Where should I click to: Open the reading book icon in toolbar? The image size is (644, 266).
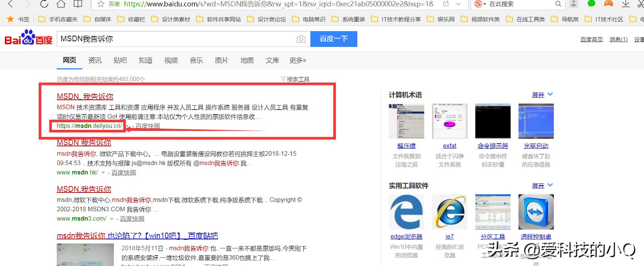78,4
